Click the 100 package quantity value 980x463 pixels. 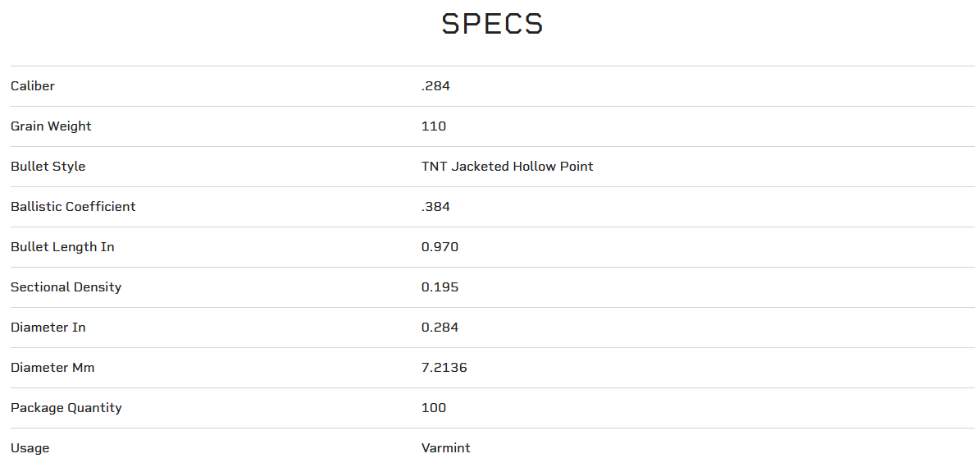pos(434,408)
